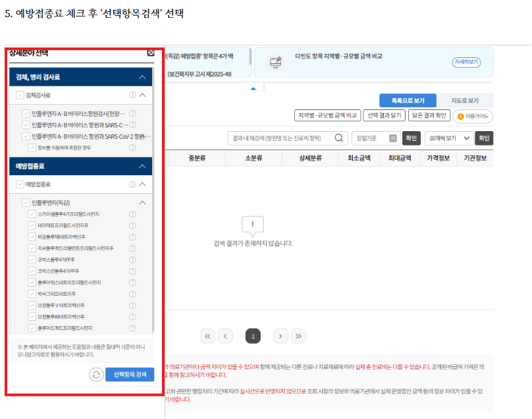
Task: Open help icon for 검체검사료
Action: (x=132, y=95)
